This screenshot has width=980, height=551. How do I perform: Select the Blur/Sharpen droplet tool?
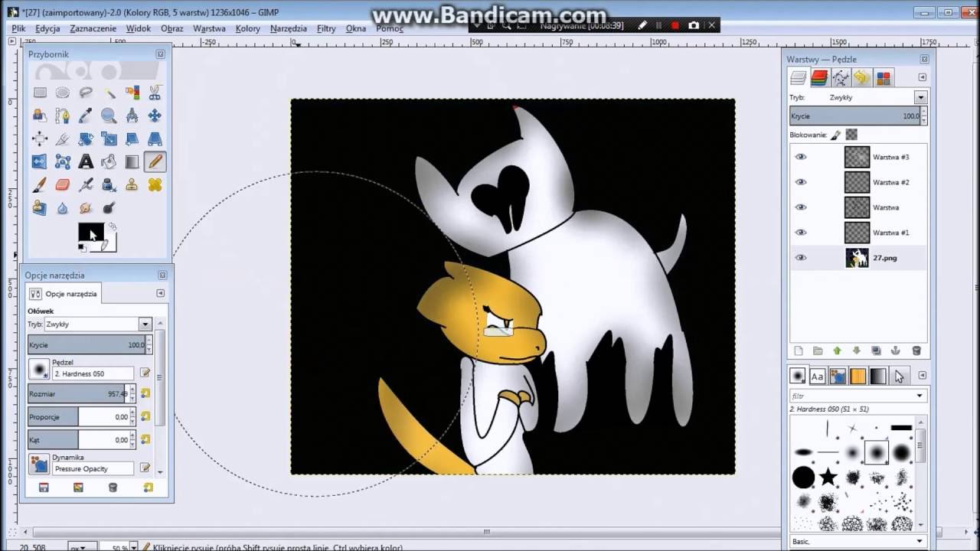tap(63, 207)
